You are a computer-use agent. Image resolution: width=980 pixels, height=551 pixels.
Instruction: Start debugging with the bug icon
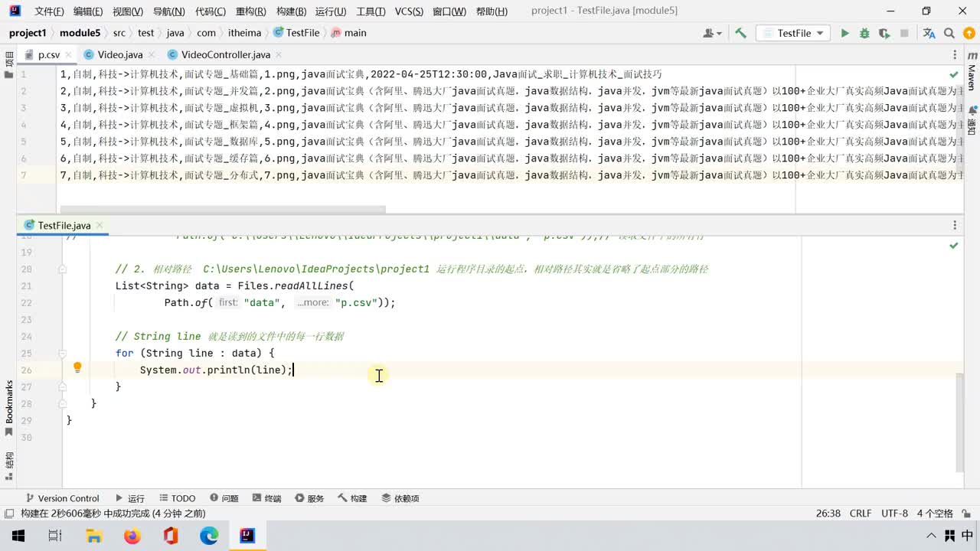click(864, 34)
